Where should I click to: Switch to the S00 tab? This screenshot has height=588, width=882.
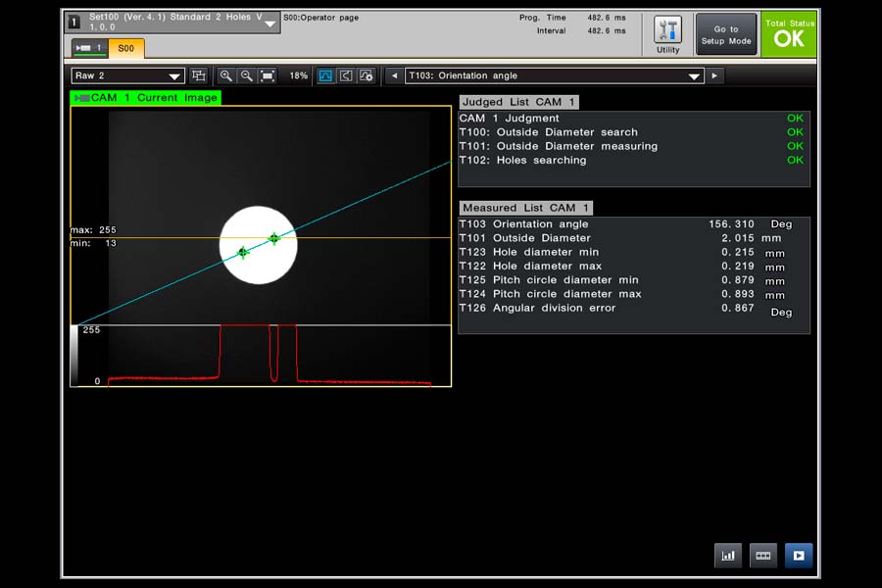click(x=125, y=48)
